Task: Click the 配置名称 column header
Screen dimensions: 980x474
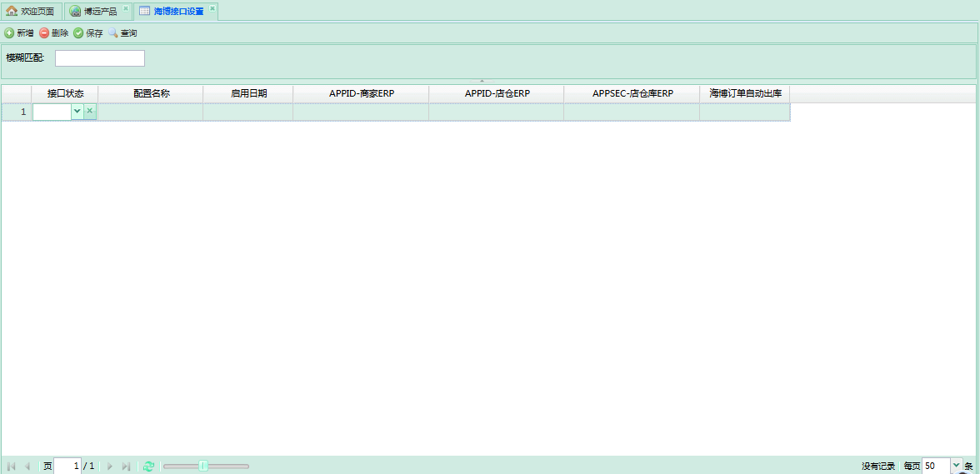Action: 151,93
